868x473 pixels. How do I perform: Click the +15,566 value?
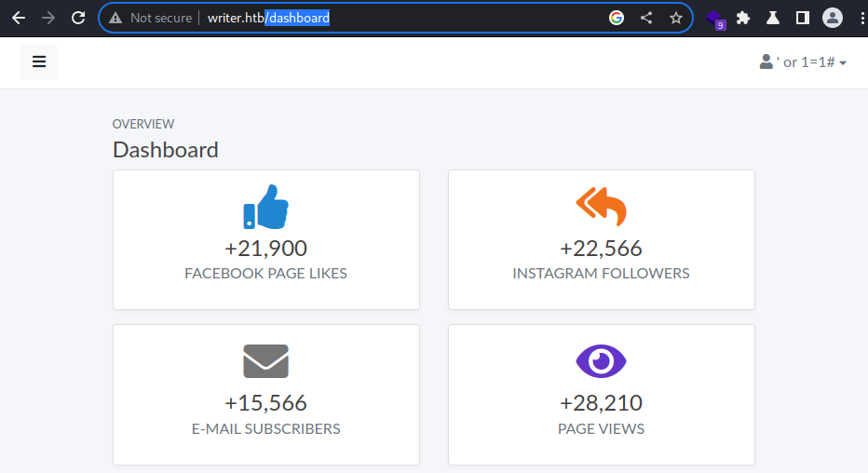pyautogui.click(x=265, y=403)
